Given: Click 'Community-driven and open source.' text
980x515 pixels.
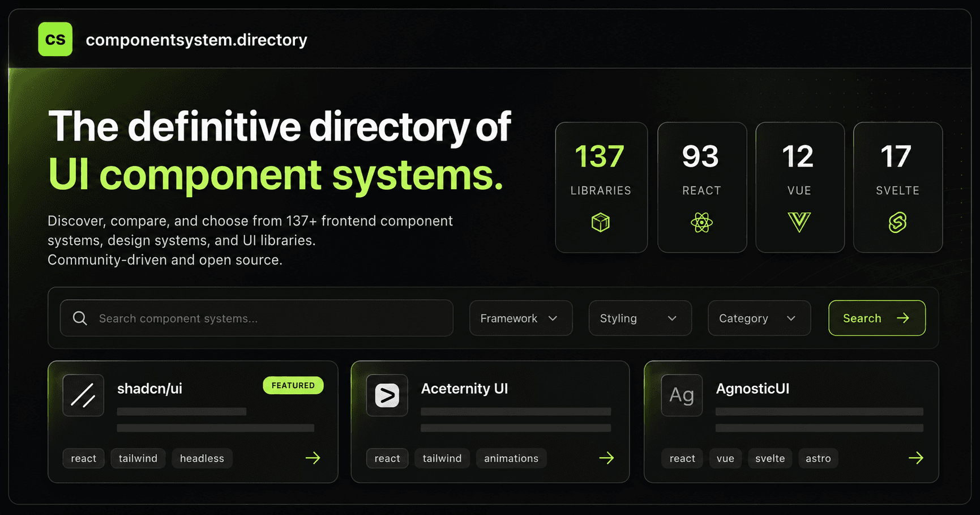Looking at the screenshot, I should pos(165,260).
